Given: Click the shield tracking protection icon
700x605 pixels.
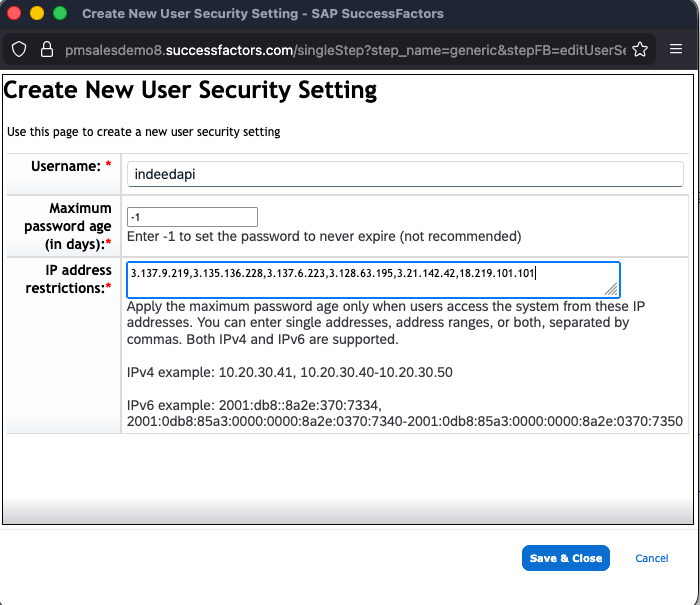Looking at the screenshot, I should coord(19,50).
